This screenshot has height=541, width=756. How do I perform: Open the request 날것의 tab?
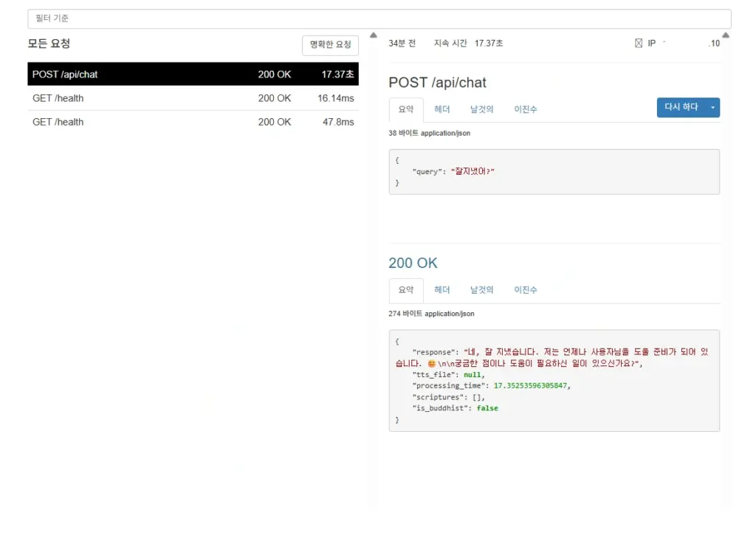(481, 109)
